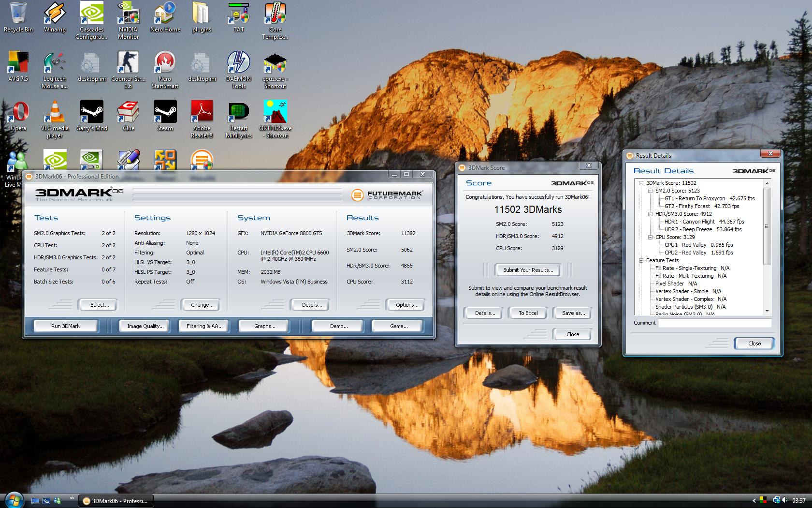Launch Opera browser desktop icon
The height and width of the screenshot is (508, 812).
click(18, 116)
